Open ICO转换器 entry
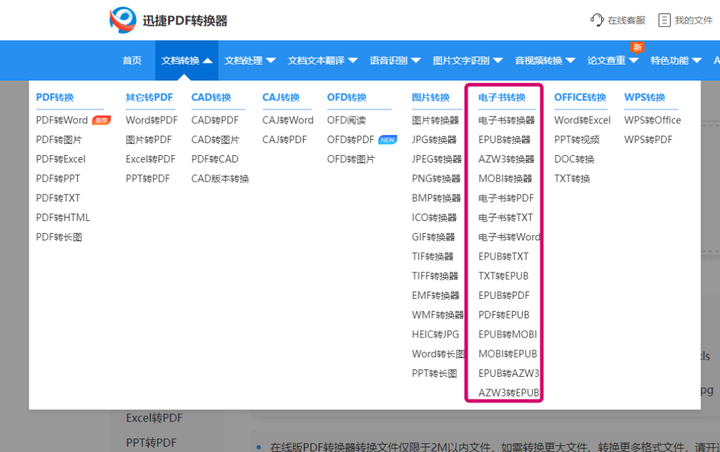Image resolution: width=720 pixels, height=452 pixels. 434,218
